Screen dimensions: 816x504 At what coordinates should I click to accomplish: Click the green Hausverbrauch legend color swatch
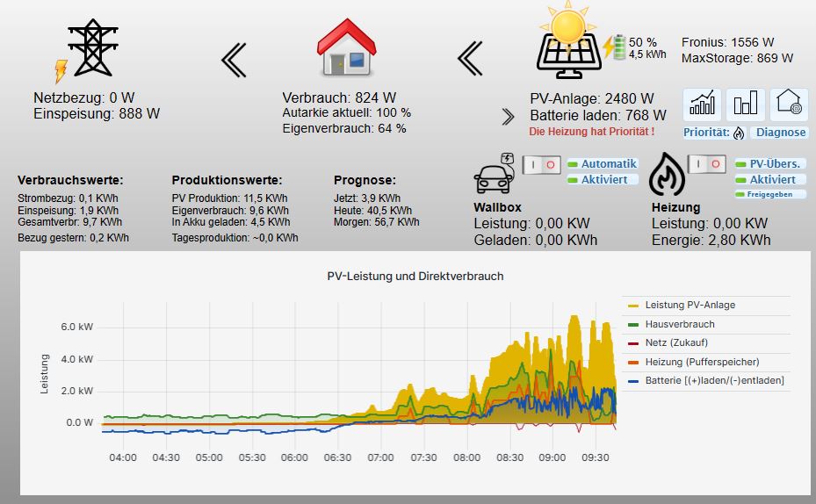633,325
